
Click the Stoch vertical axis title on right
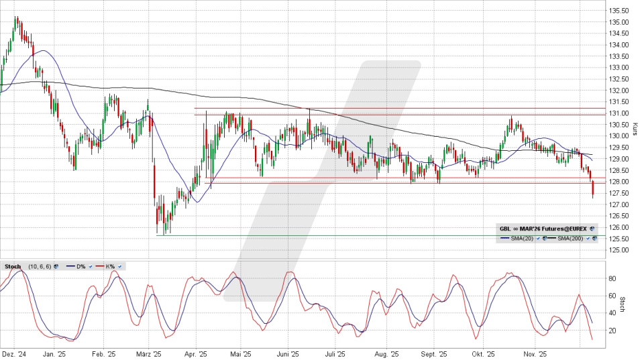[x=623, y=304]
